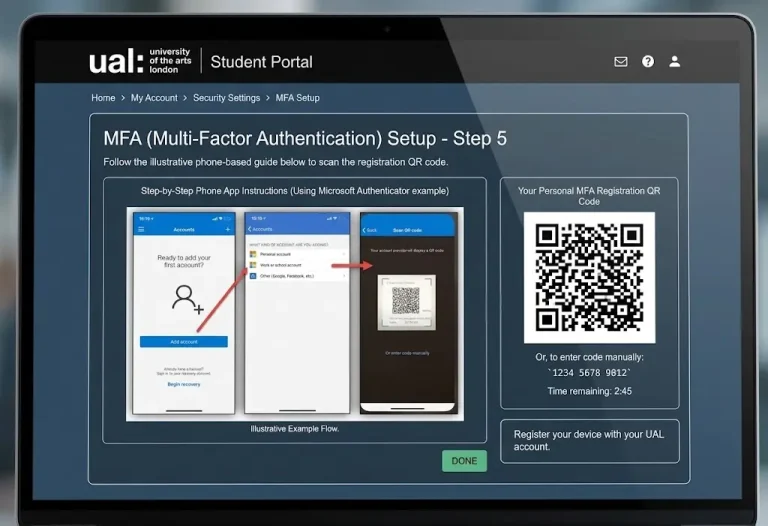This screenshot has width=768, height=526.
Task: Click the 'Follow the illustrative phone-based guide' sentence
Action: [276, 162]
